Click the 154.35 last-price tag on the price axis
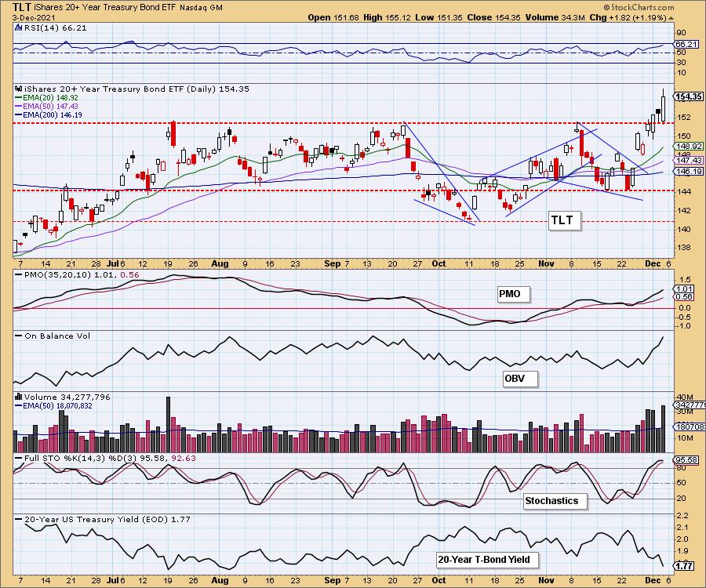Screen dimensions: 706x588 click(689, 96)
